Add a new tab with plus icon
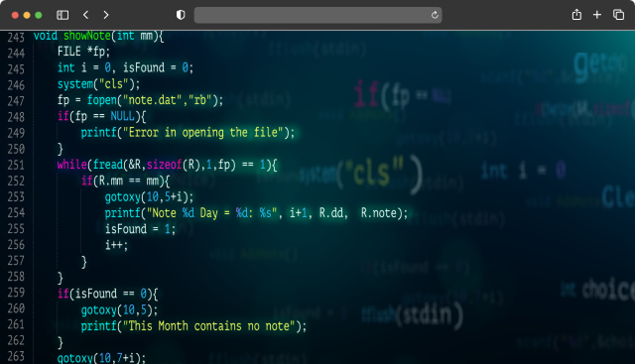The image size is (635, 364). click(597, 15)
